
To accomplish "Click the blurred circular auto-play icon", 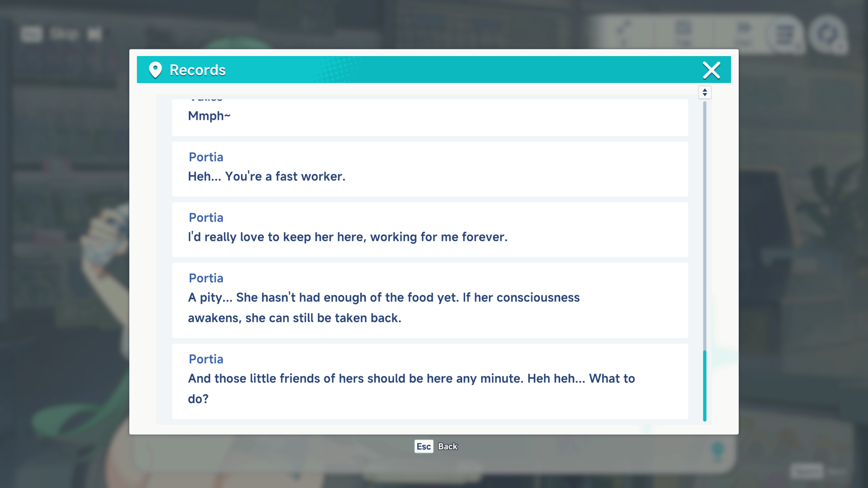I will click(827, 34).
